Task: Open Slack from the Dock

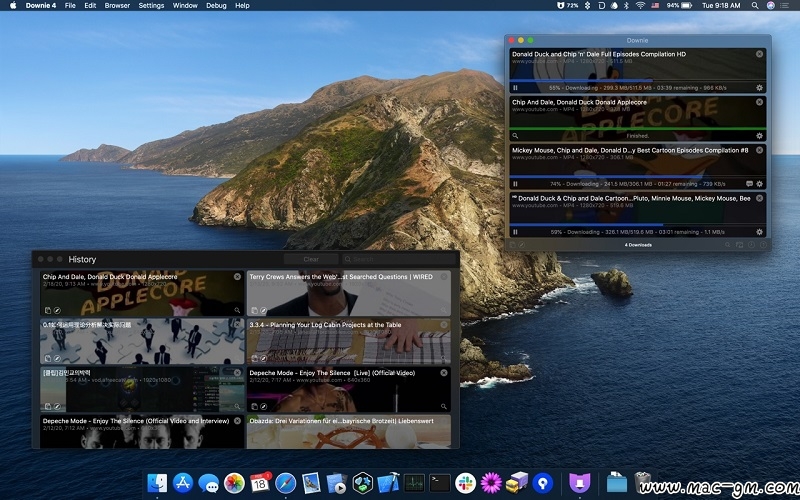Action: [x=466, y=483]
